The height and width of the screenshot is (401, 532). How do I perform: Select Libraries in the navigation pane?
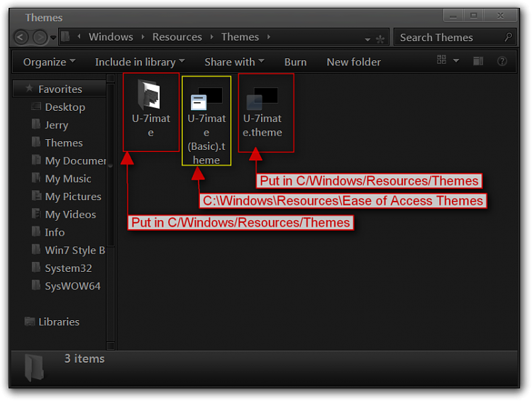pyautogui.click(x=59, y=322)
